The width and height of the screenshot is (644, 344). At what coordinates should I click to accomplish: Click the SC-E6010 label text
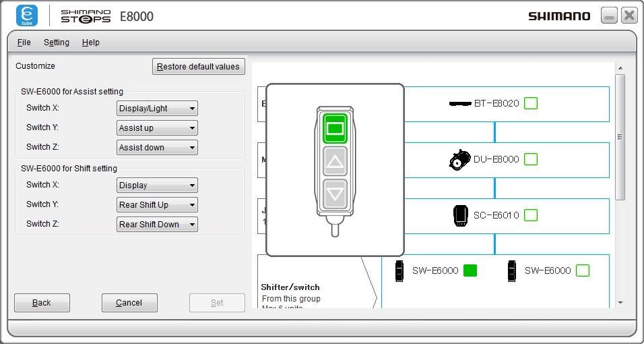click(x=496, y=215)
